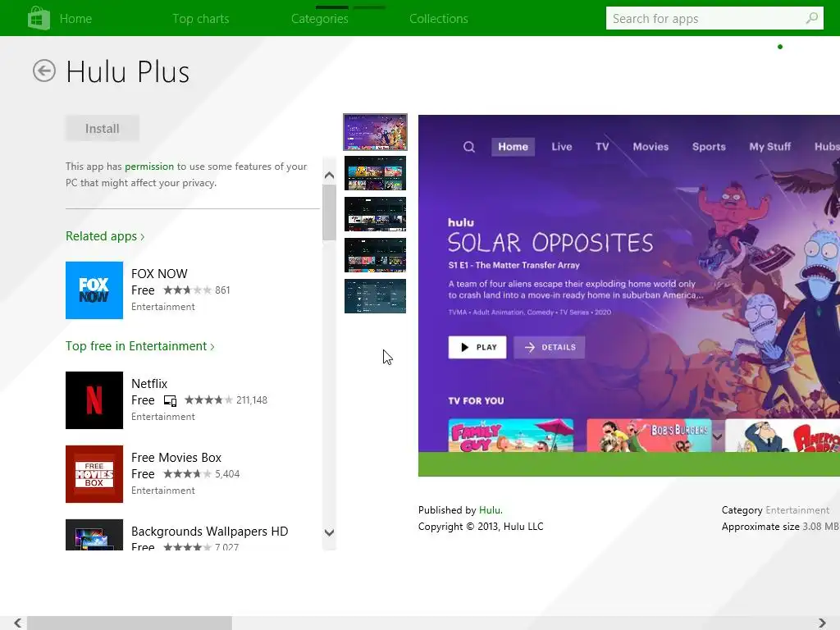Click the search icon in Hulu screenshot
This screenshot has height=630, width=840.
[x=469, y=147]
